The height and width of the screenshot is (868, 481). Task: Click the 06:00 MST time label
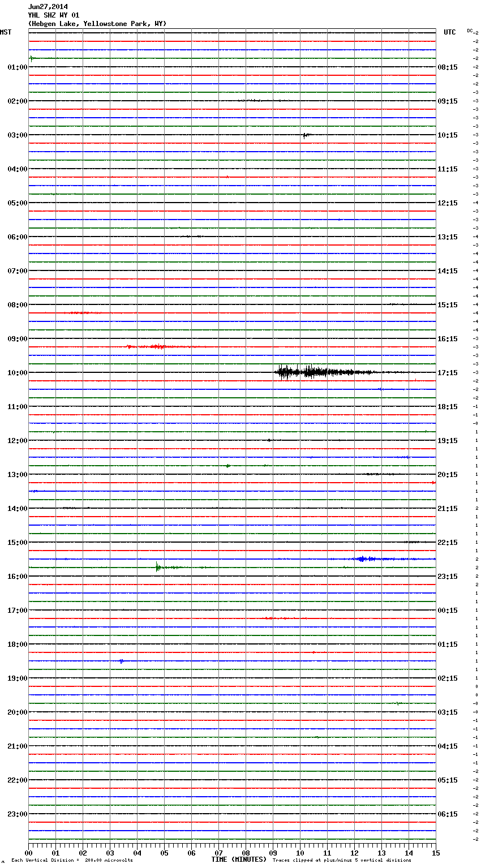[x=18, y=237]
